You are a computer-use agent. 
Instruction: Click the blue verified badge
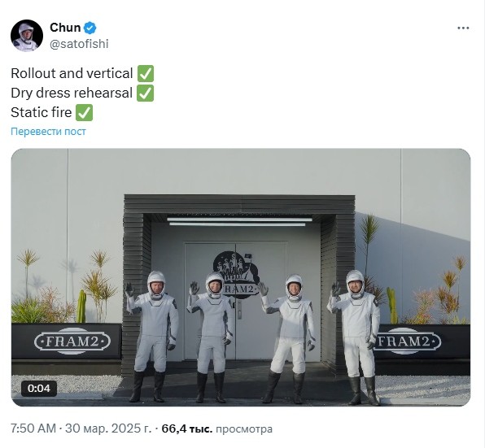pos(90,28)
